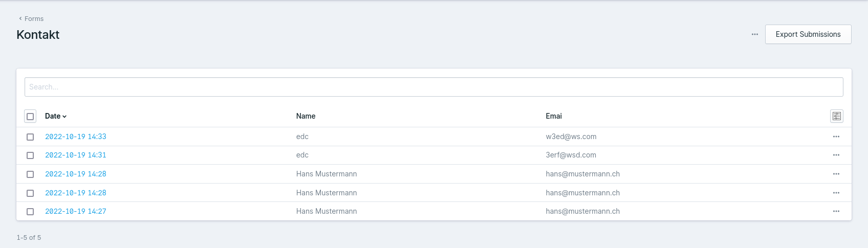Open the form options menu beside Export Submissions
This screenshot has width=868, height=248.
(754, 34)
